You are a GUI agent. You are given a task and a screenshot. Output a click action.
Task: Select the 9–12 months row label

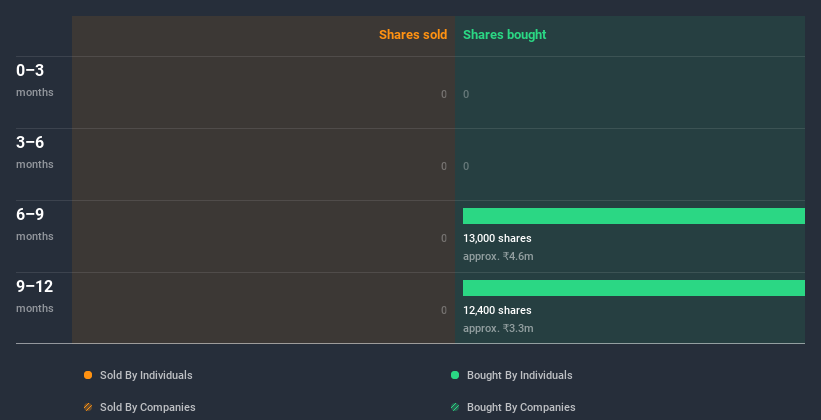(35, 296)
